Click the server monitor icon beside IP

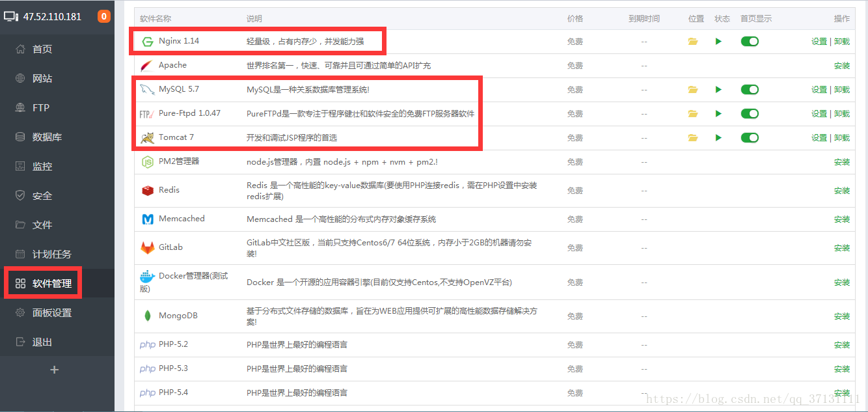11,16
